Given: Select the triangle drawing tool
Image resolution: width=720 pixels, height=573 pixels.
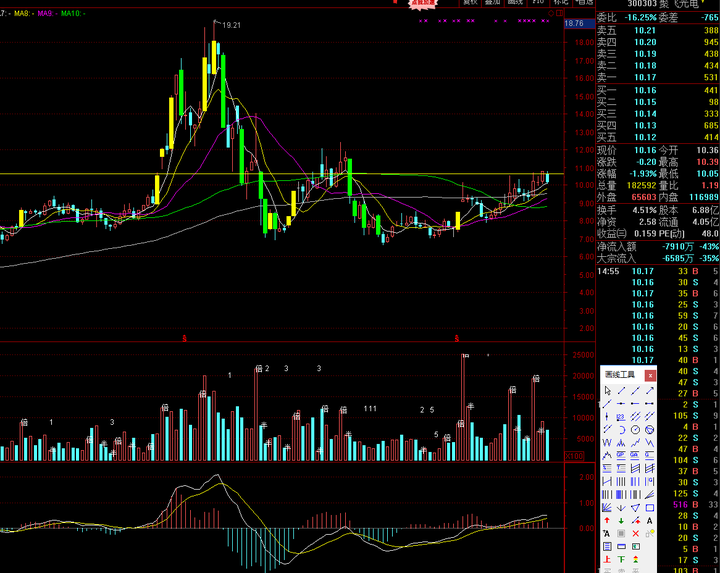Looking at the screenshot, I should [635, 507].
